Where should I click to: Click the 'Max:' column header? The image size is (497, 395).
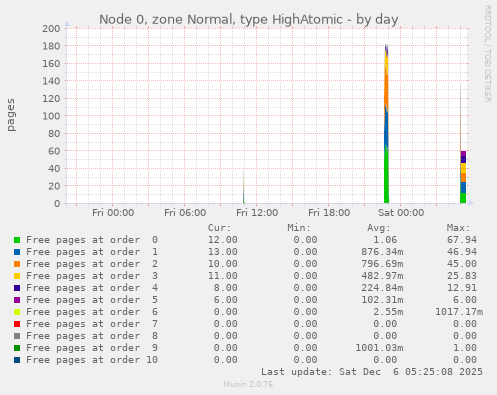coord(458,228)
